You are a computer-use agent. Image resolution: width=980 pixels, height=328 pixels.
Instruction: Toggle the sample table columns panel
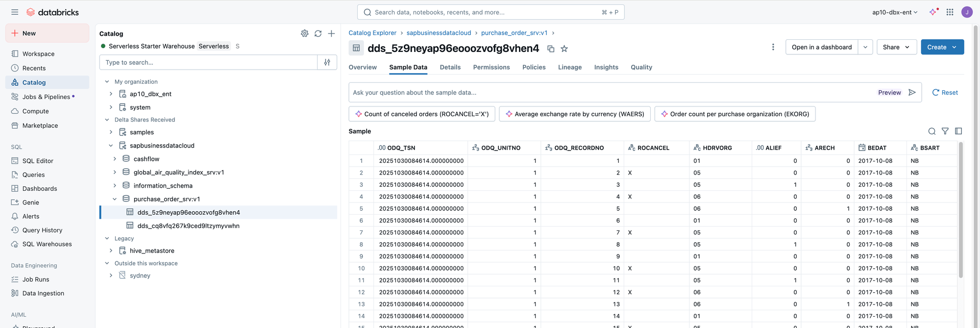click(958, 131)
